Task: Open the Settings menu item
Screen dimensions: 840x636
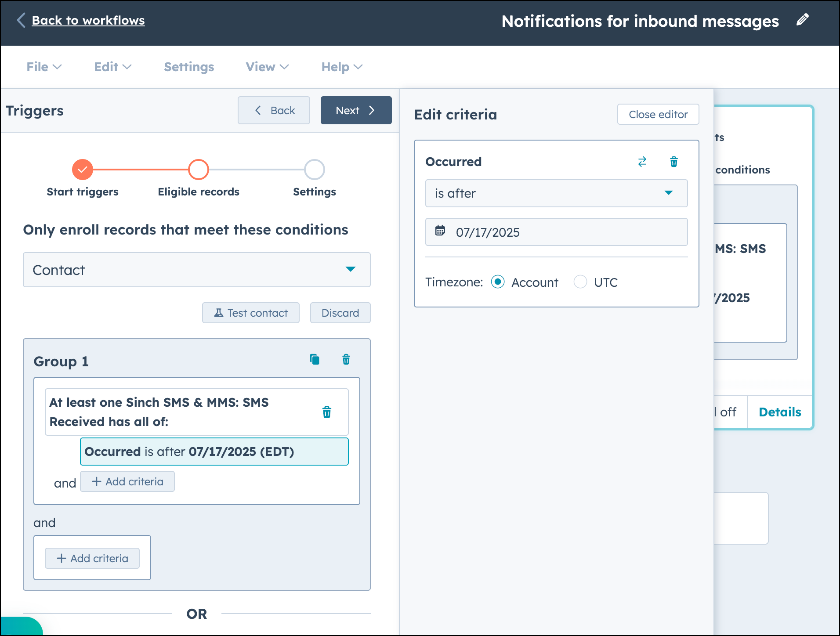Action: click(x=189, y=67)
